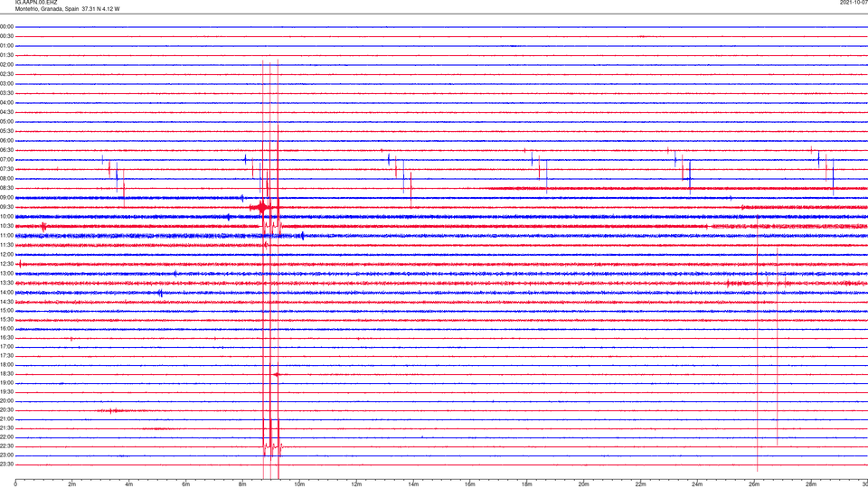The image size is (868, 488).
Task: Select the 17:00 trace row label
Action: [x=6, y=346]
